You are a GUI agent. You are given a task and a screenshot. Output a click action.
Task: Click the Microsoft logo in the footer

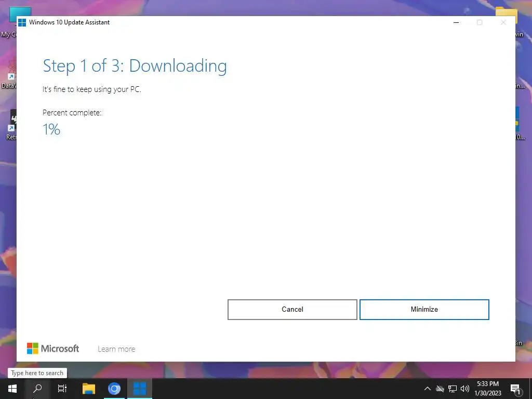click(53, 349)
